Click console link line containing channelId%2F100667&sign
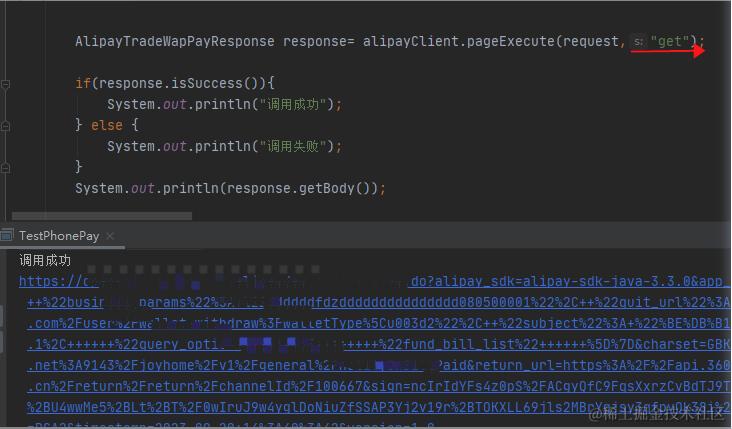This screenshot has height=429, width=732. 378,387
